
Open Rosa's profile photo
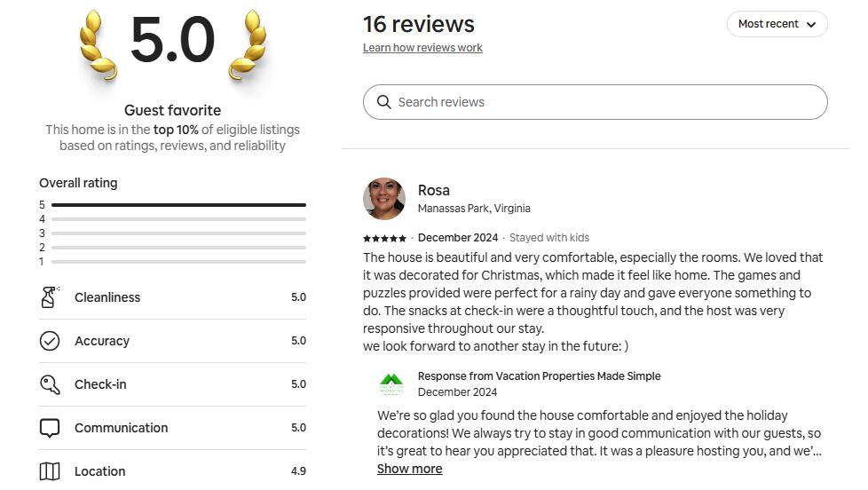[384, 199]
